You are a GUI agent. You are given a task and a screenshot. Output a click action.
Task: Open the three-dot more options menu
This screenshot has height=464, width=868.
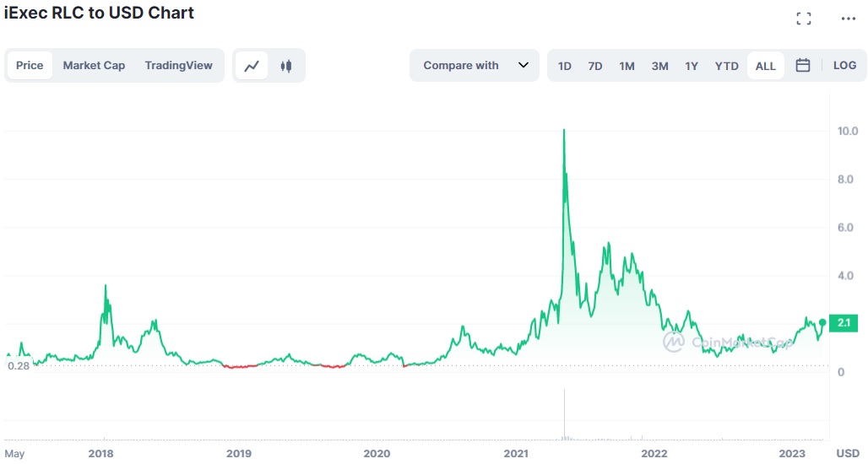coord(848,19)
